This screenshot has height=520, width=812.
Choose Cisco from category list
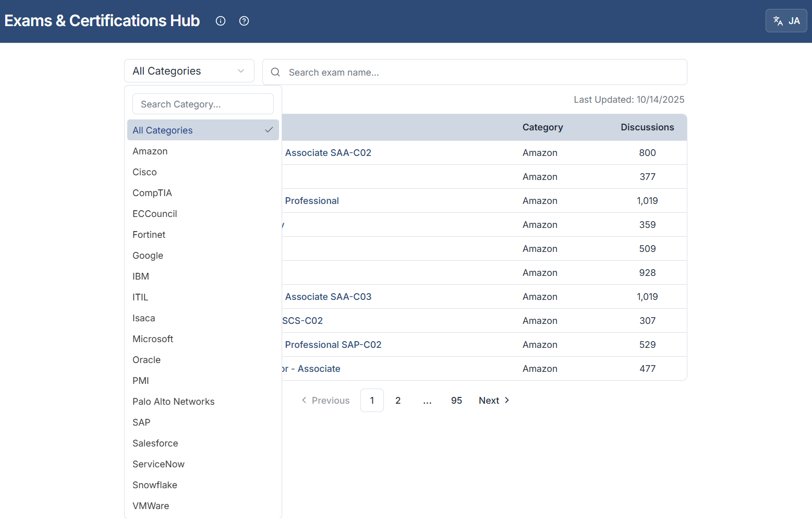(203, 172)
